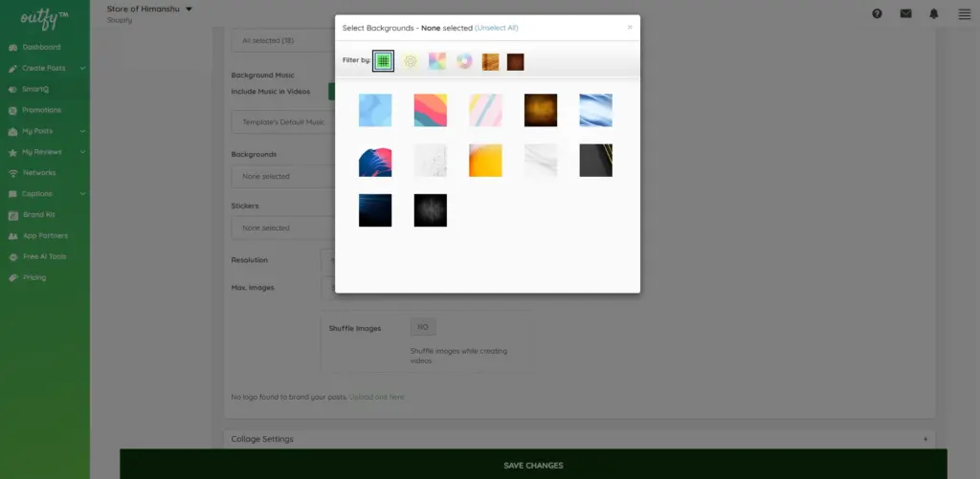Expand the Create Posts sidebar submenu
Image resolution: width=980 pixels, height=479 pixels.
coord(83,68)
